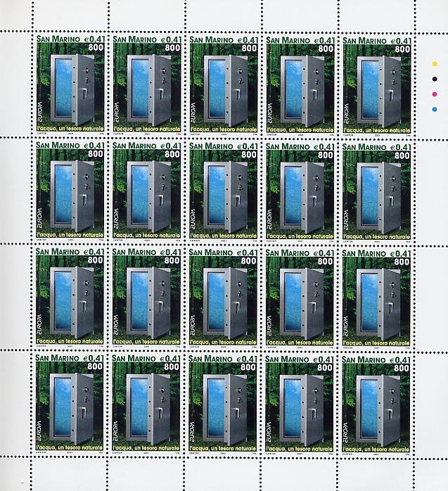Select the stamp in top row, last column
Image resolution: width=448 pixels, height=491 pixels.
pos(377,87)
